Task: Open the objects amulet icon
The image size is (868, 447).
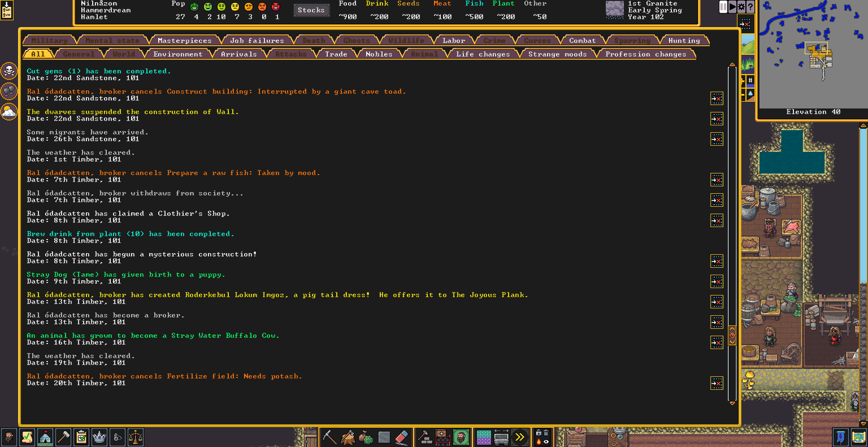Action: tap(117, 437)
